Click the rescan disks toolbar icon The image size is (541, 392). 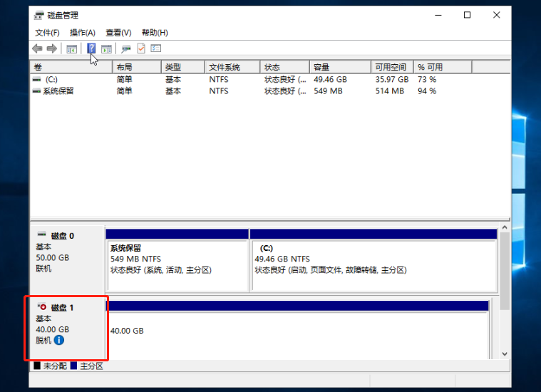(x=126, y=49)
